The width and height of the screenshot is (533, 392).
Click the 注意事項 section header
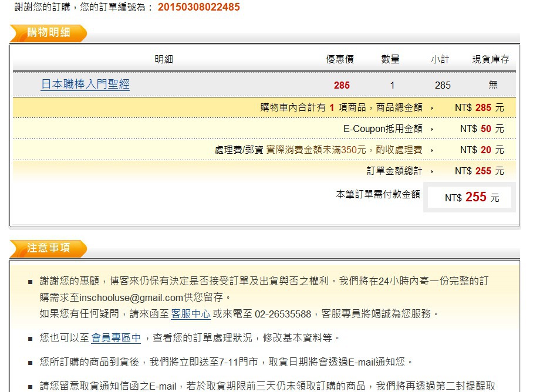click(48, 248)
